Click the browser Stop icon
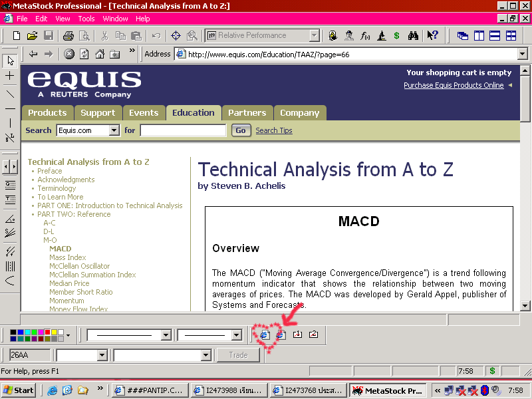The image size is (532, 399). (x=69, y=54)
